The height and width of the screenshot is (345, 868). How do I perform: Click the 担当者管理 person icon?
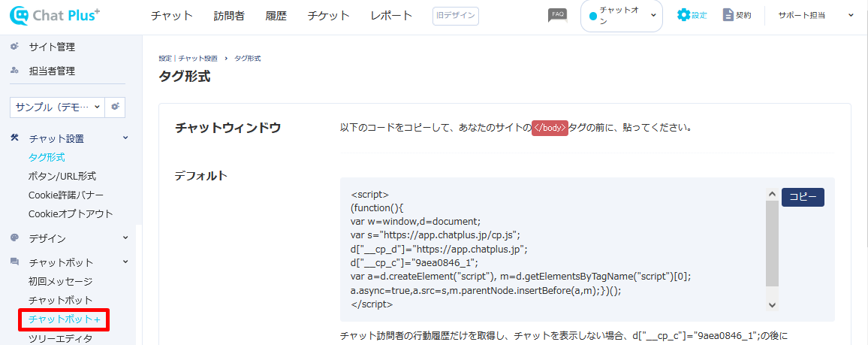[x=15, y=71]
